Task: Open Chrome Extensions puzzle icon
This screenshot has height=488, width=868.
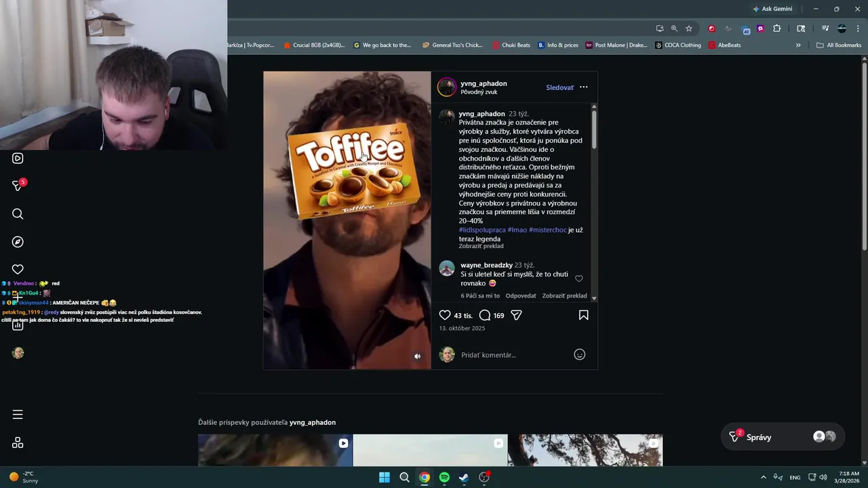Action: click(x=777, y=28)
